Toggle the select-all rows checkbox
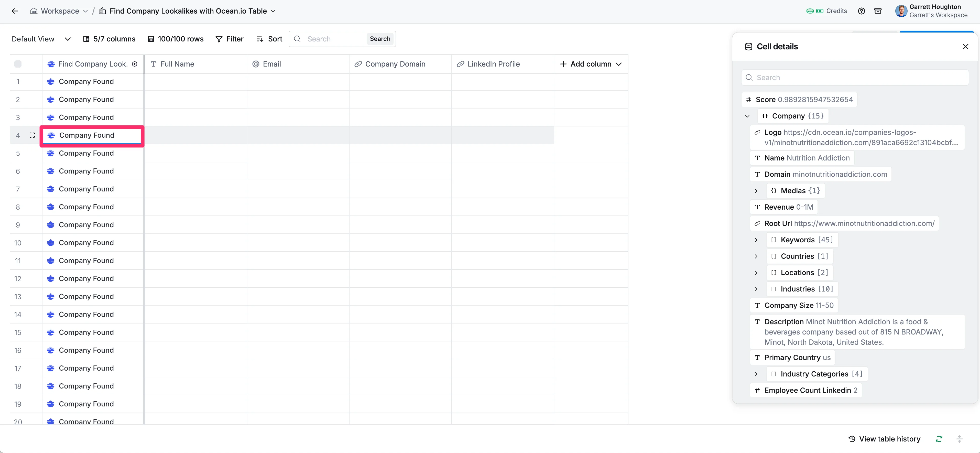Screen dimensions: 980x453 point(18,64)
